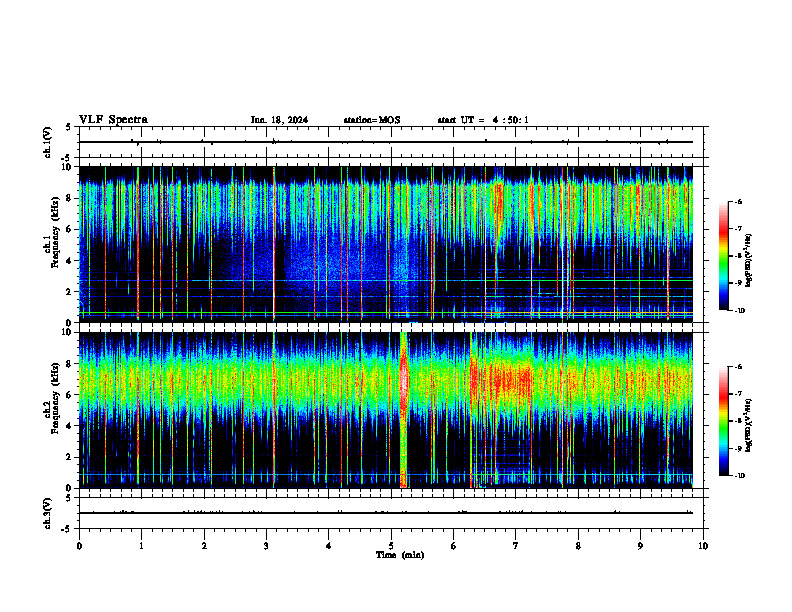
Task: Click the "-7" label on ch.2 color scale
Action: click(738, 394)
